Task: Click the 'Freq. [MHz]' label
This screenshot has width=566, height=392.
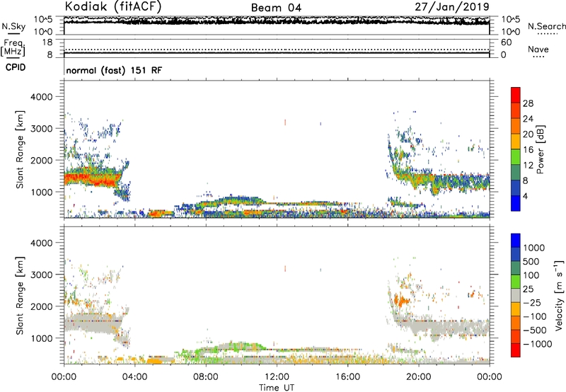Action: point(13,47)
